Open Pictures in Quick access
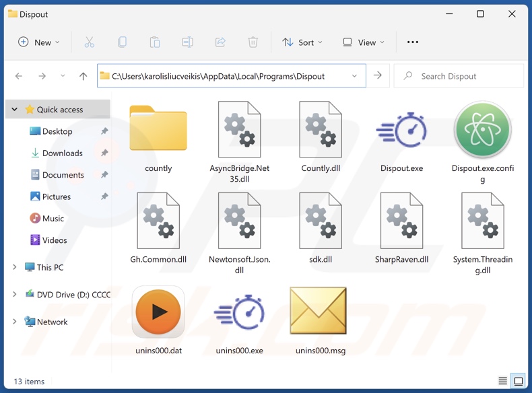The height and width of the screenshot is (393, 532). pos(51,196)
